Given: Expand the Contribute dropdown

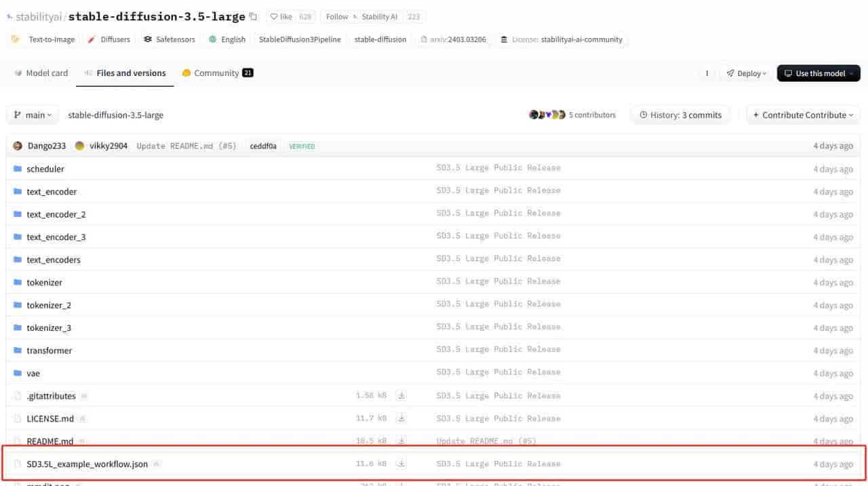Looking at the screenshot, I should point(804,115).
